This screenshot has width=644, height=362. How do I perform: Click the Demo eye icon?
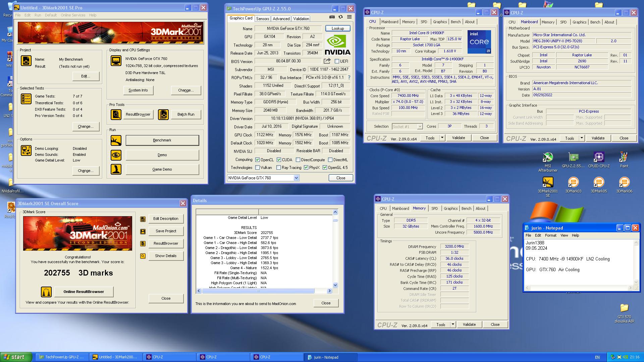[116, 155]
